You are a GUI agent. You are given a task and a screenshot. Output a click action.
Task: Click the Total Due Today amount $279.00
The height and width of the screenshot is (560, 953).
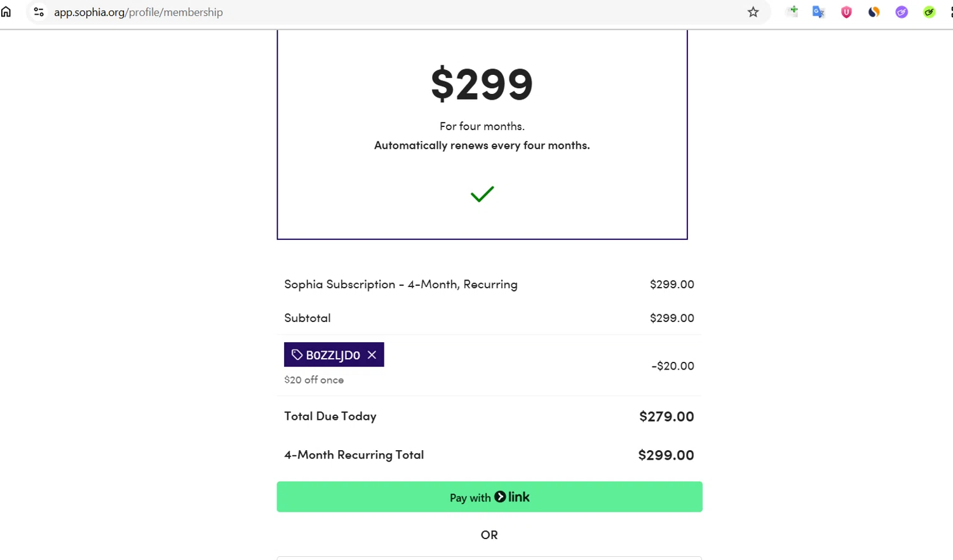666,417
